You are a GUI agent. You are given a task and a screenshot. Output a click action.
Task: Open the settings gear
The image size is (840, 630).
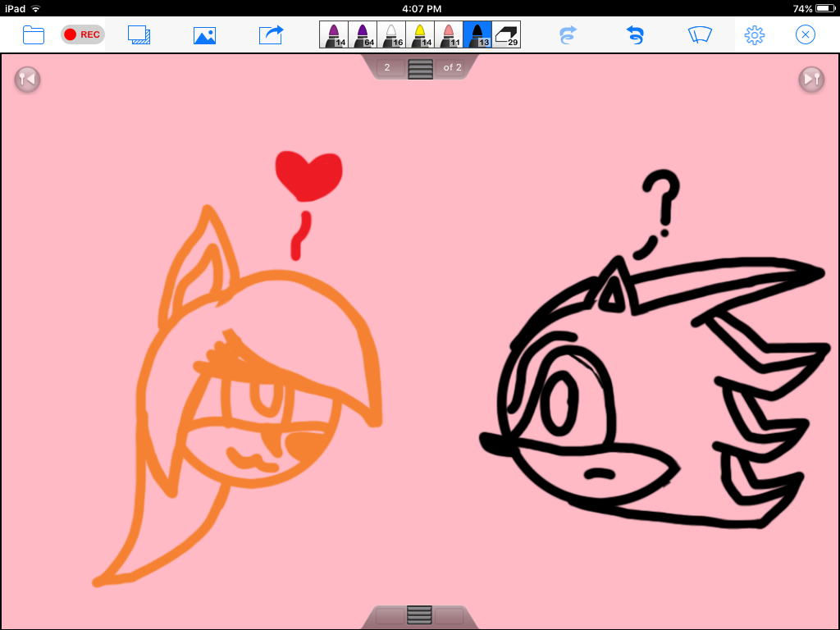click(x=754, y=34)
